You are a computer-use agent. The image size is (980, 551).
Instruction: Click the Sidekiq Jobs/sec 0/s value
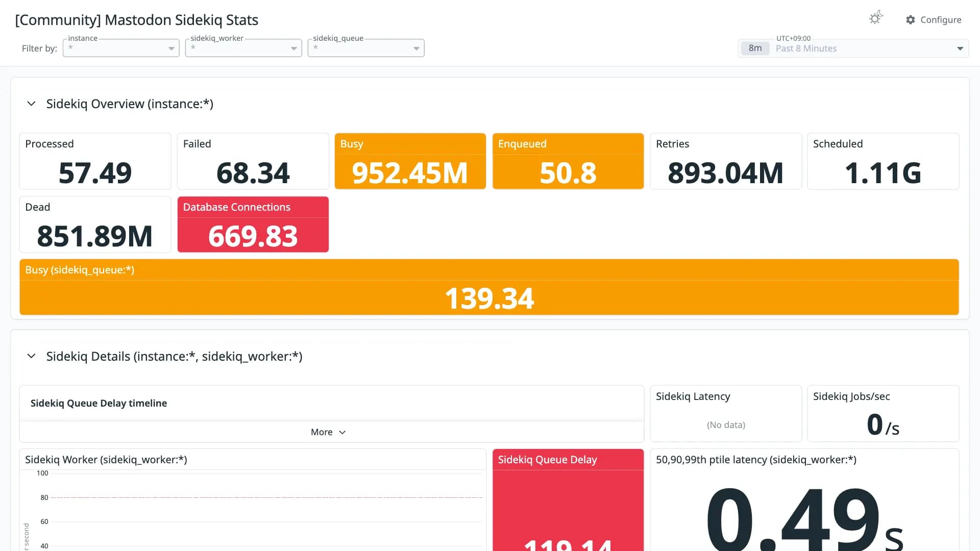click(x=883, y=424)
